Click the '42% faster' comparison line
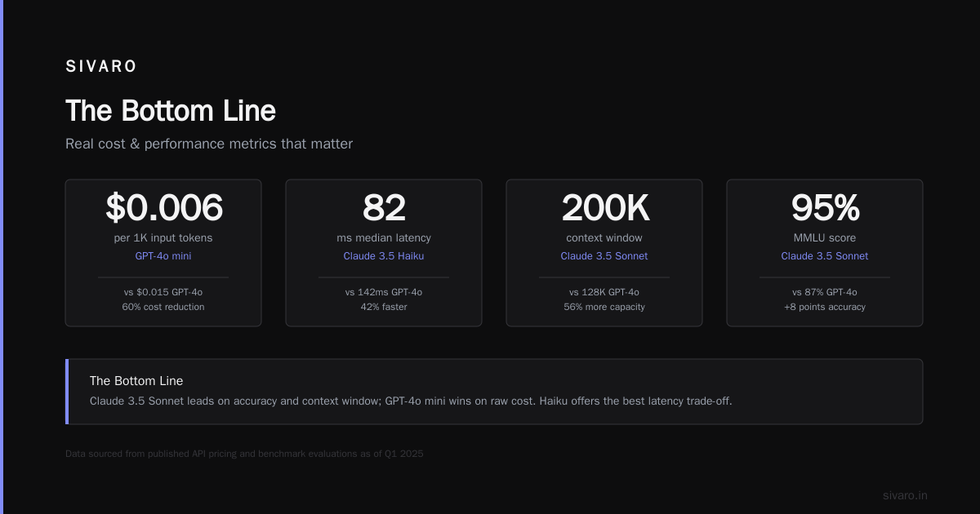The width and height of the screenshot is (980, 514). [384, 307]
